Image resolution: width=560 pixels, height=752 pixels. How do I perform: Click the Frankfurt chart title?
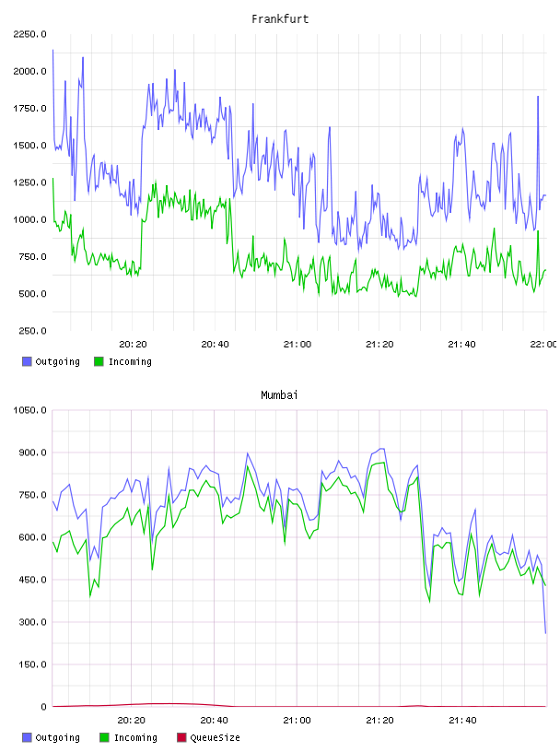click(x=280, y=19)
